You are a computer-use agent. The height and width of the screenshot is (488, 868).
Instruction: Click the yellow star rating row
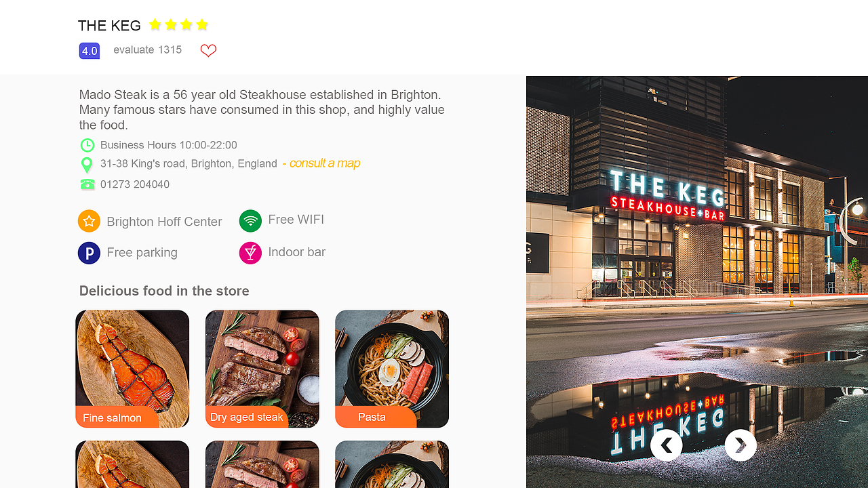178,25
